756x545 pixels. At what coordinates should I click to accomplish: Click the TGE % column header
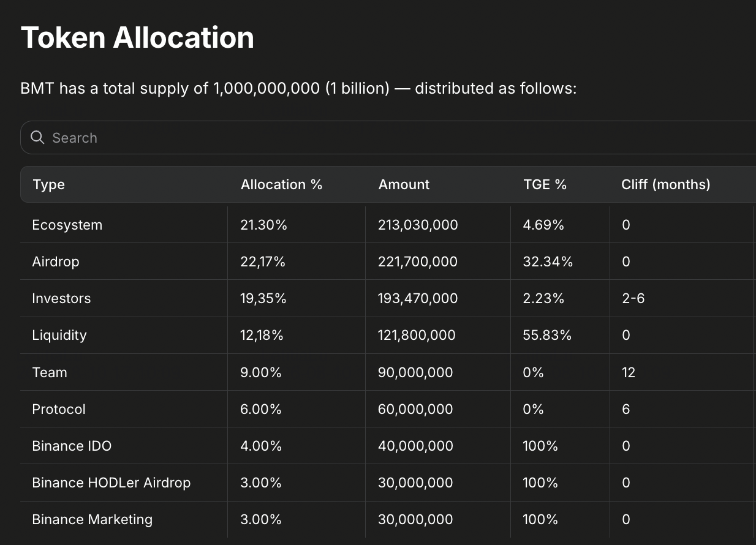tap(545, 184)
